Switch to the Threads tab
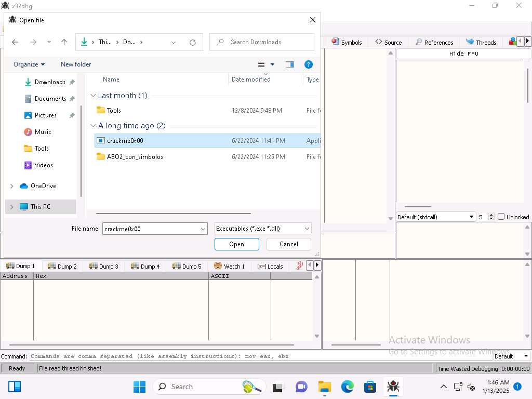532x399 pixels. click(x=481, y=42)
